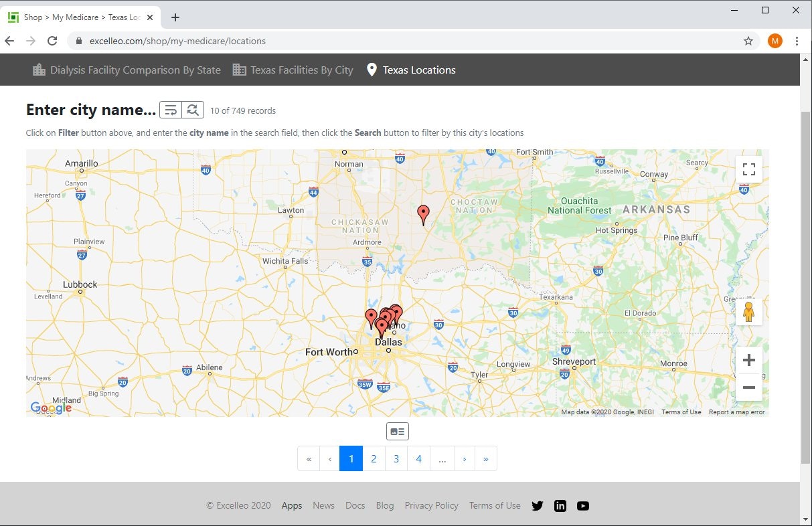Click the Shreveport map label

click(x=574, y=361)
